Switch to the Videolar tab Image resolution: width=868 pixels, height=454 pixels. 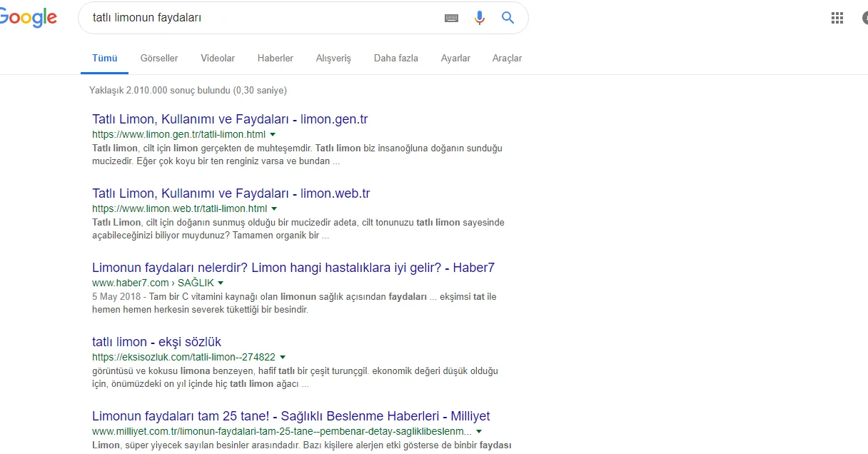coord(218,59)
